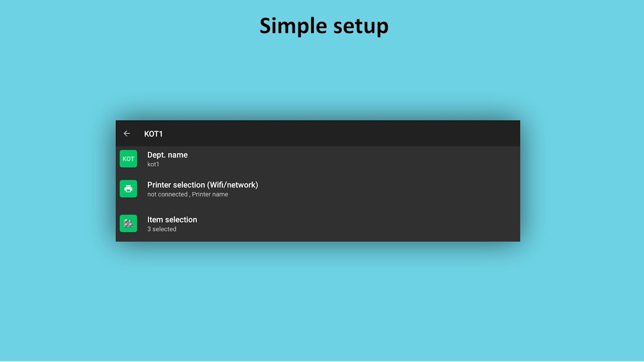This screenshot has width=644, height=362.
Task: Tap the green Item selection grid icon
Action: click(128, 224)
